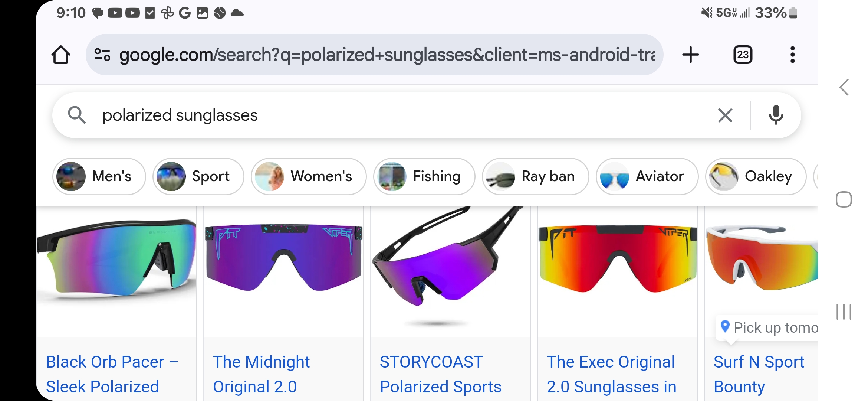
Task: Click the polarized sunglasses search field
Action: pyautogui.click(x=371, y=115)
